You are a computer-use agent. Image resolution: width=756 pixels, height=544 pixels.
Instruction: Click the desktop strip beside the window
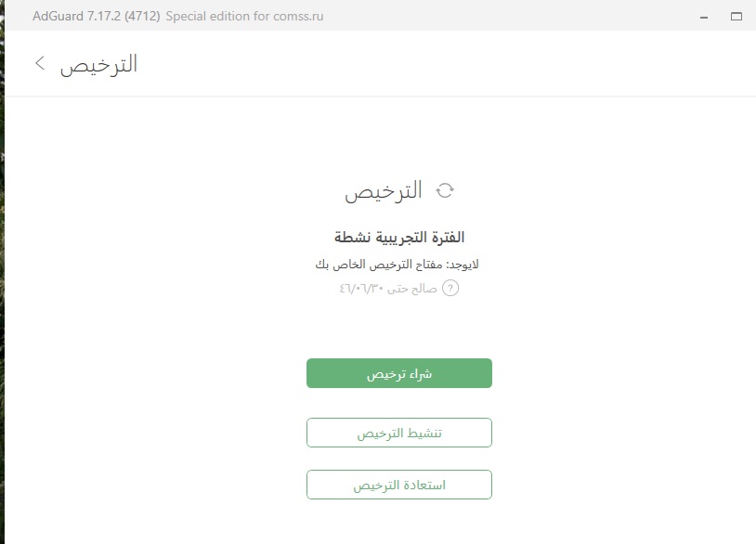[x=2, y=289]
